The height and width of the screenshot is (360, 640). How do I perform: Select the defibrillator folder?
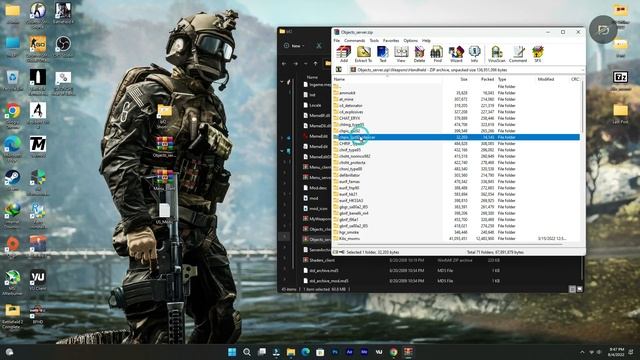click(456, 175)
